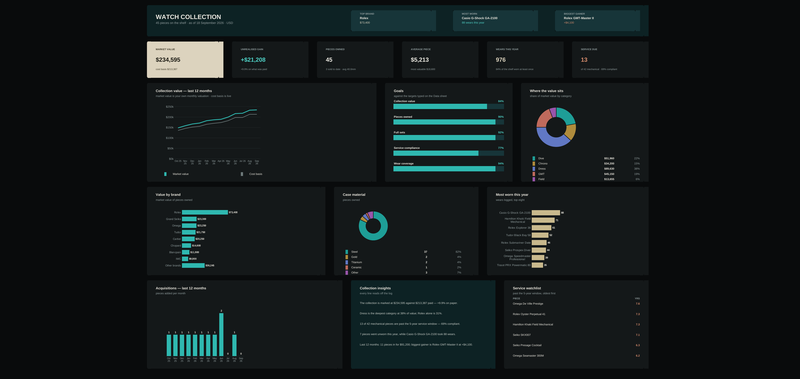Click the Collection value goal progress bar
Image resolution: width=800 pixels, height=379 pixels.
click(x=448, y=107)
